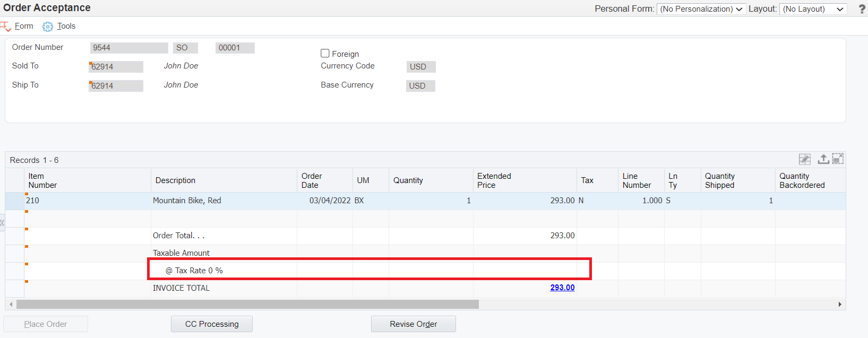The height and width of the screenshot is (338, 868).
Task: Click the line type S cell
Action: [x=683, y=201]
